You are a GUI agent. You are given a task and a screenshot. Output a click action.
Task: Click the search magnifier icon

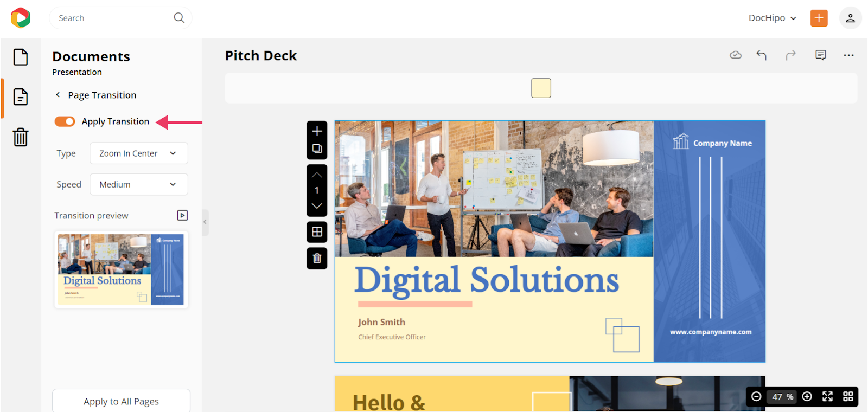(x=179, y=18)
